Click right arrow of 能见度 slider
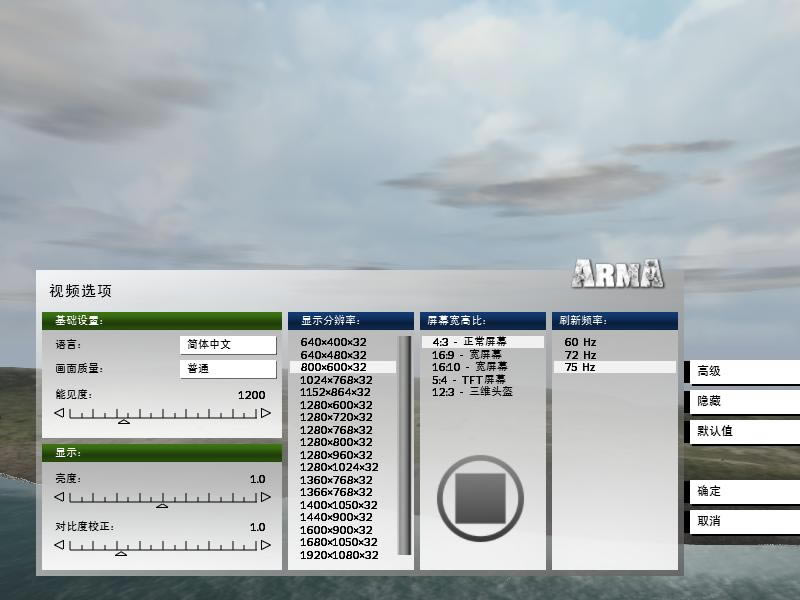Image resolution: width=800 pixels, height=600 pixels. (266, 413)
